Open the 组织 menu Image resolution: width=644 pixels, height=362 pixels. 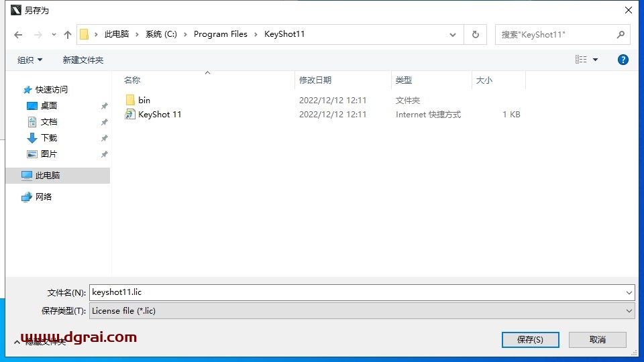(30, 60)
